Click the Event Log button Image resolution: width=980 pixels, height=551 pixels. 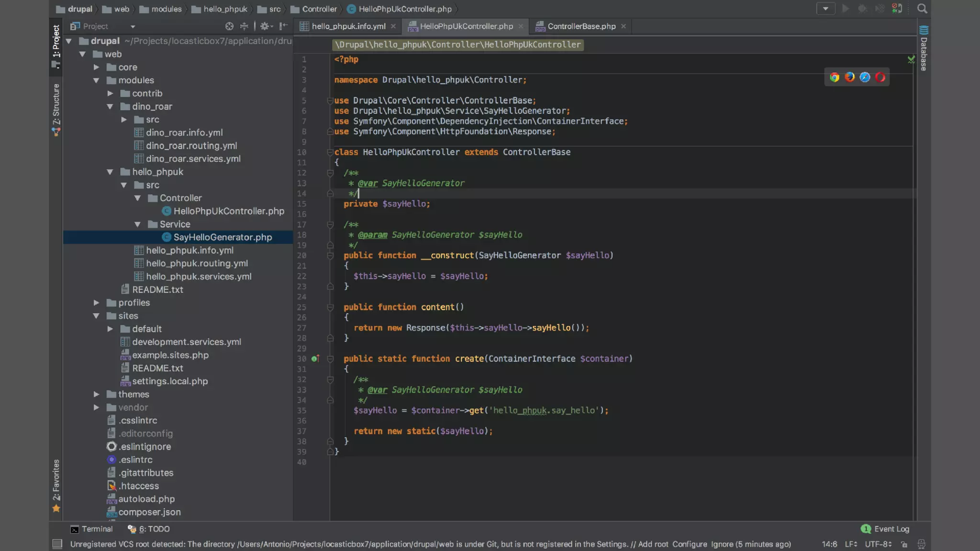point(885,529)
